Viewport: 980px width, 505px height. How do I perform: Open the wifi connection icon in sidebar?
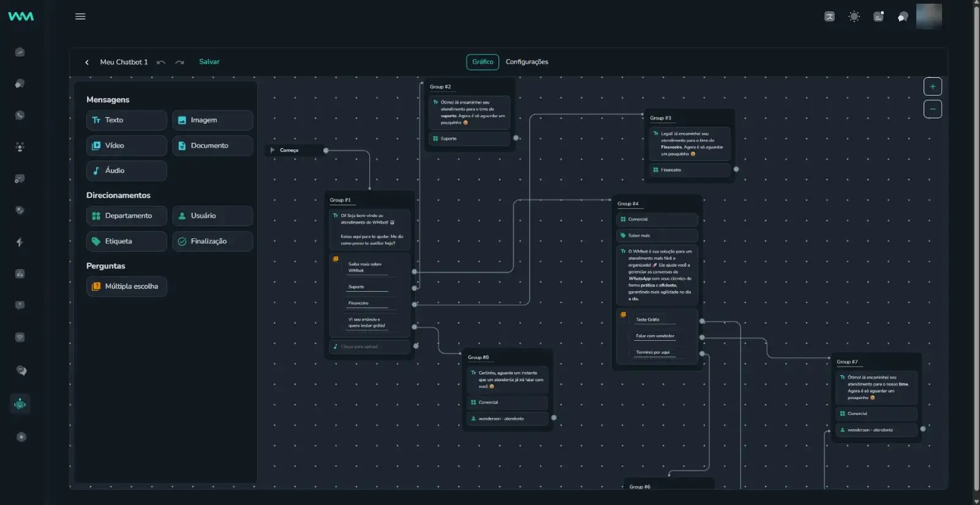point(20,337)
